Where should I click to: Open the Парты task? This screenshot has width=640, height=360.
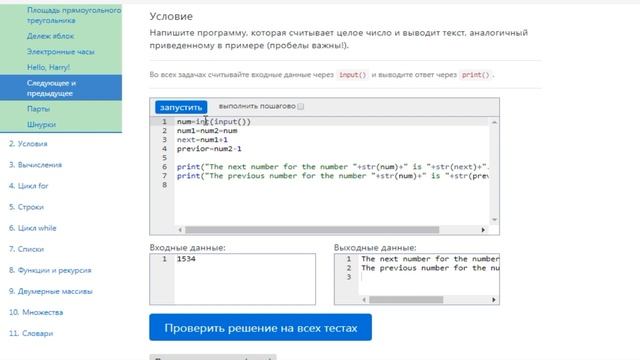(38, 109)
